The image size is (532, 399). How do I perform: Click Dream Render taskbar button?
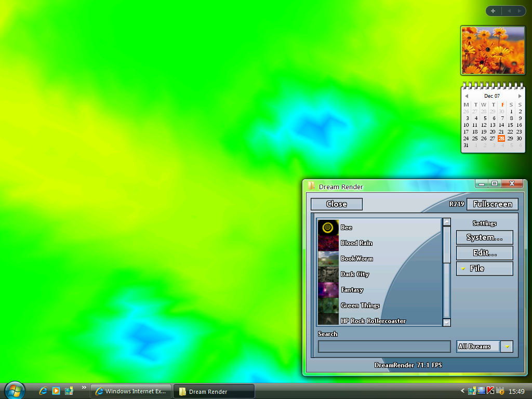[x=214, y=391]
